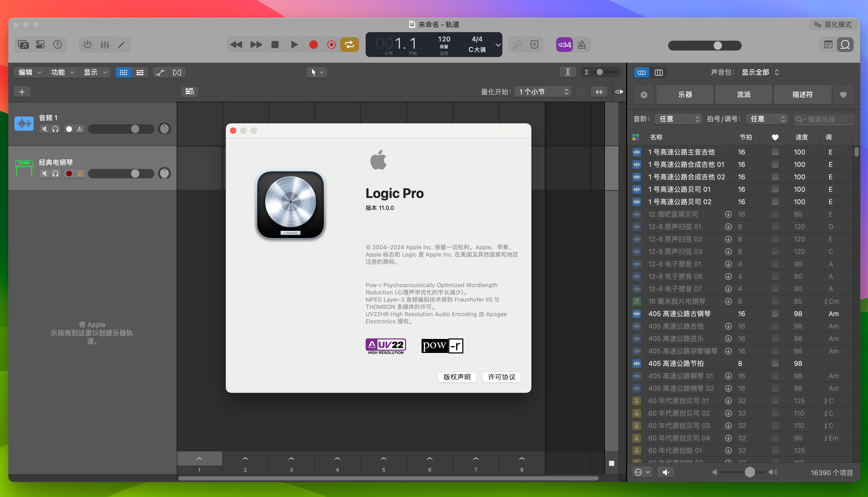
Task: Start playback with the Play button
Action: click(x=294, y=45)
